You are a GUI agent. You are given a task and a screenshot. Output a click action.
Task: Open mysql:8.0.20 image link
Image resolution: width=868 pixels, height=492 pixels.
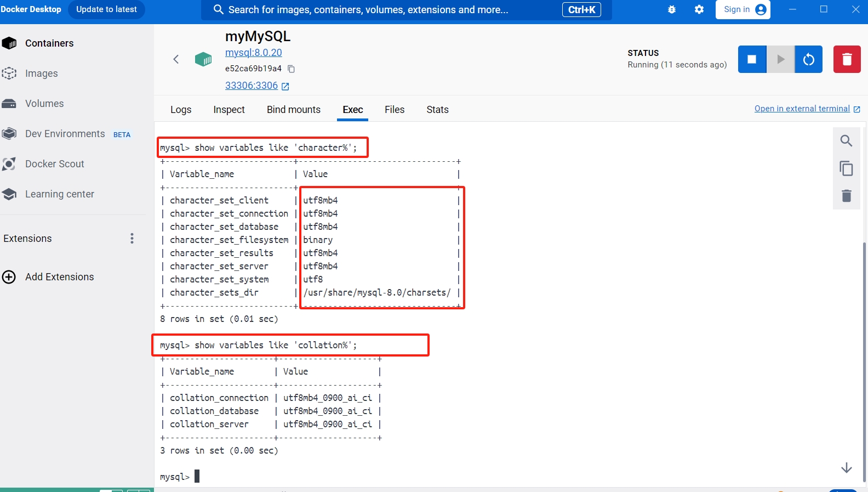254,53
